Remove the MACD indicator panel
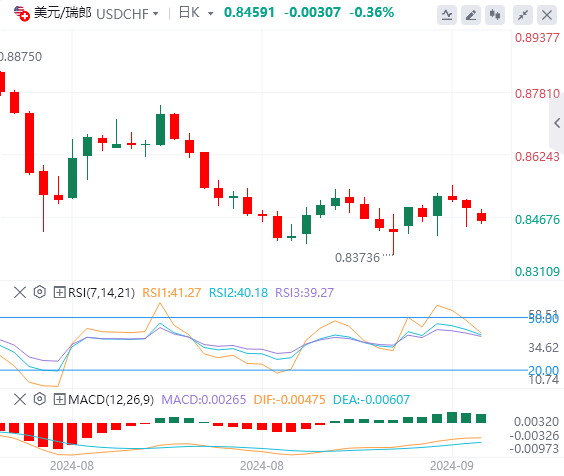Viewport: 564px width, 476px height. pyautogui.click(x=20, y=399)
